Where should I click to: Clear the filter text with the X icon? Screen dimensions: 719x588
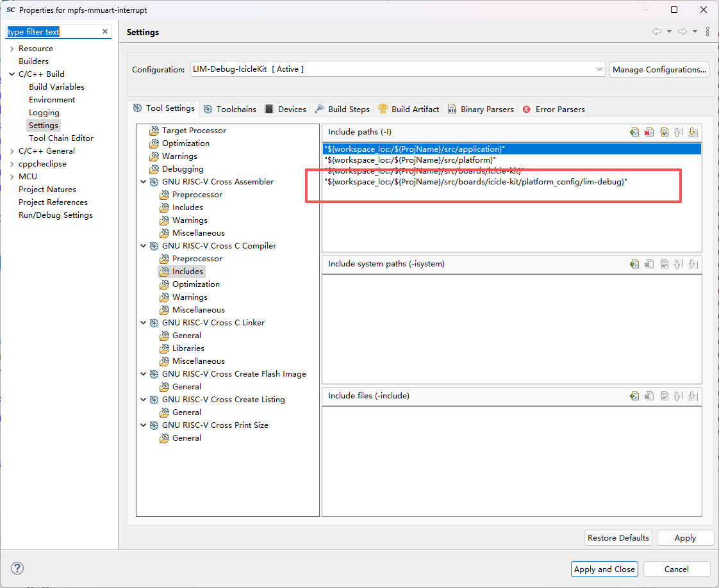[x=105, y=31]
